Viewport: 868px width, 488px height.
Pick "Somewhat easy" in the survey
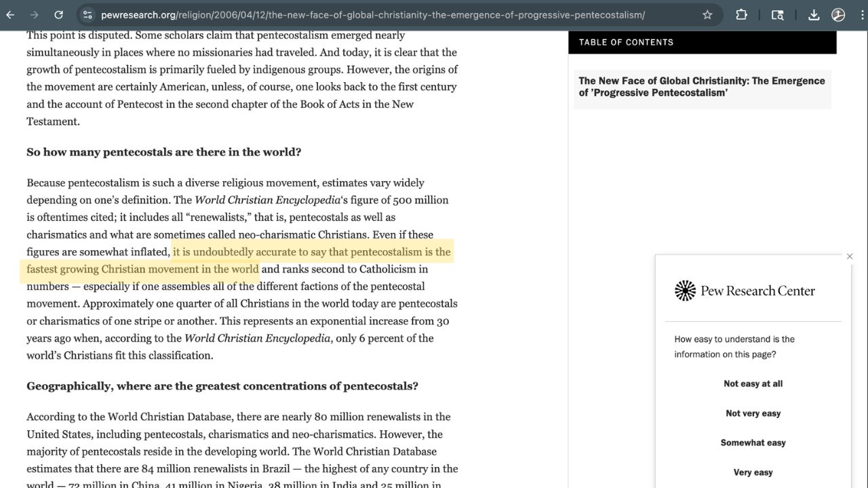tap(753, 443)
